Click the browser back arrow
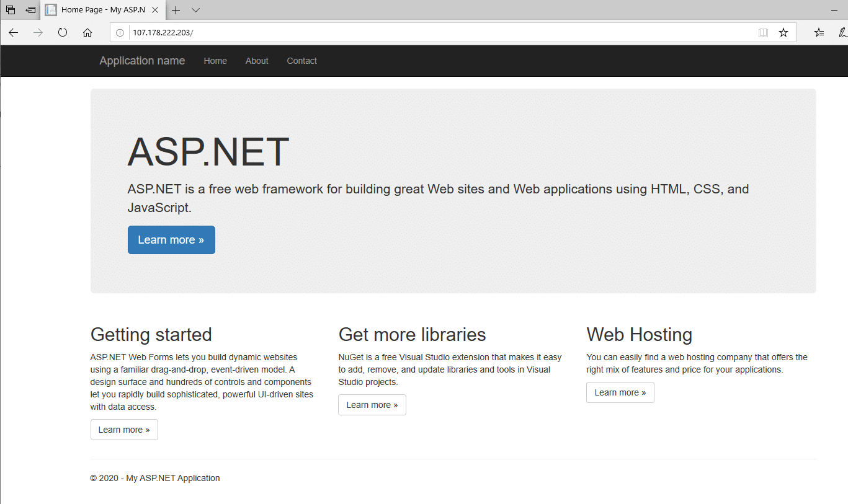Viewport: 848px width, 504px height. pyautogui.click(x=14, y=33)
